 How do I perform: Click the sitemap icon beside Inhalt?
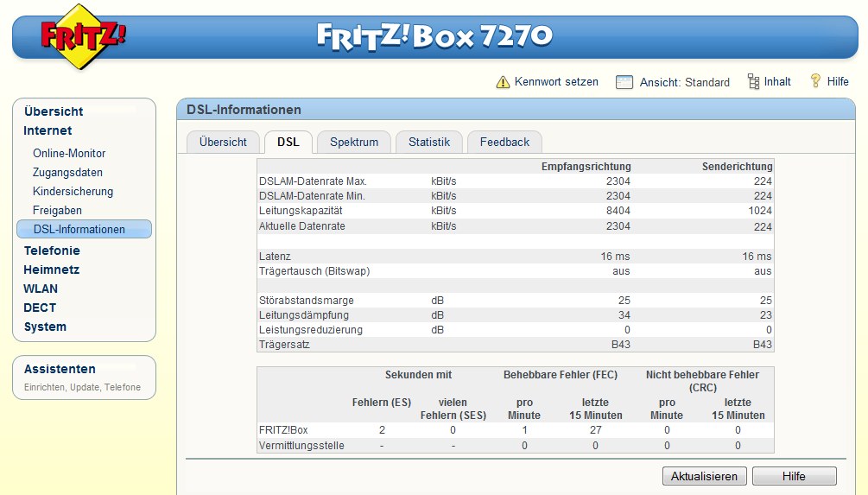point(753,81)
